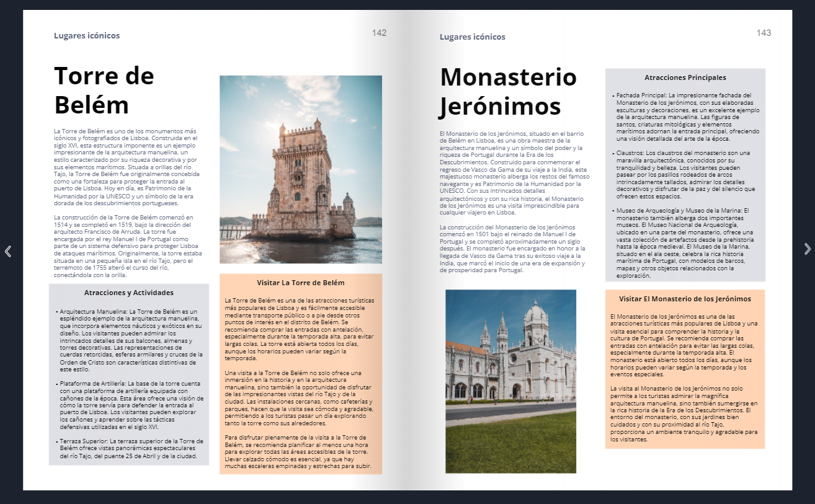The width and height of the screenshot is (815, 504).
Task: Click the 'Claustros' bullet item
Action: point(685,174)
